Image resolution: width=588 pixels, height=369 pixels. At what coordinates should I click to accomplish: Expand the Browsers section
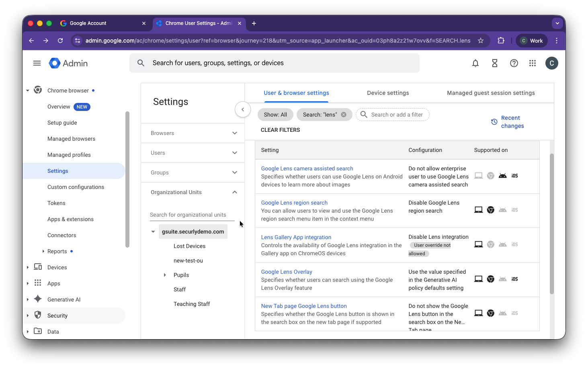pyautogui.click(x=193, y=133)
